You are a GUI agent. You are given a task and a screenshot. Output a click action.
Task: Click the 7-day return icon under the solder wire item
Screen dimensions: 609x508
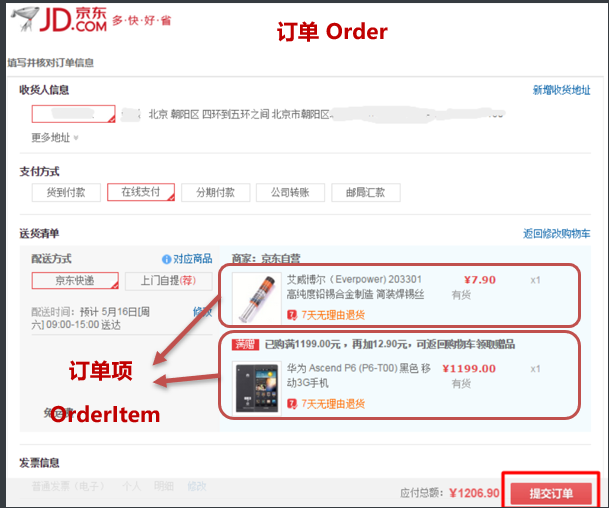292,315
